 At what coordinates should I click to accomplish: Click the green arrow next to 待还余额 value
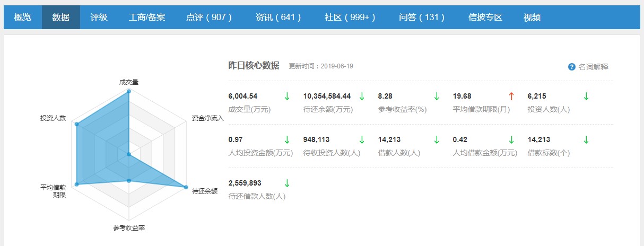(x=362, y=96)
